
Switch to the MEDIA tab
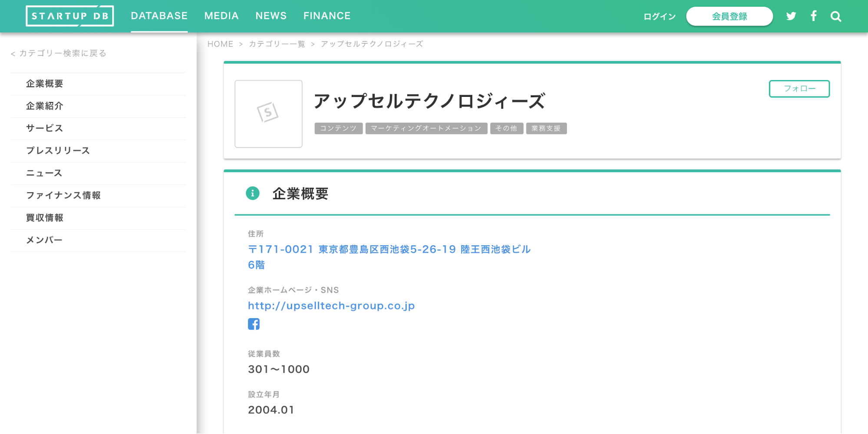[x=221, y=16]
